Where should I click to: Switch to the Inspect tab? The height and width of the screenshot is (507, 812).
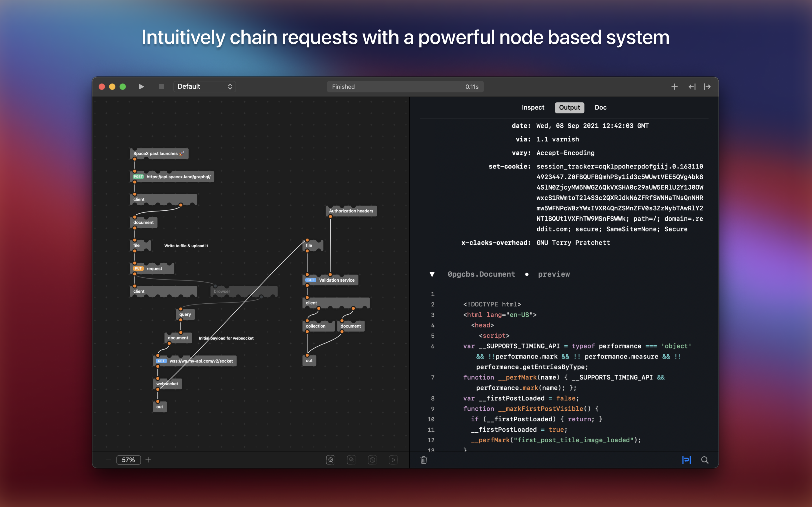[x=533, y=108]
